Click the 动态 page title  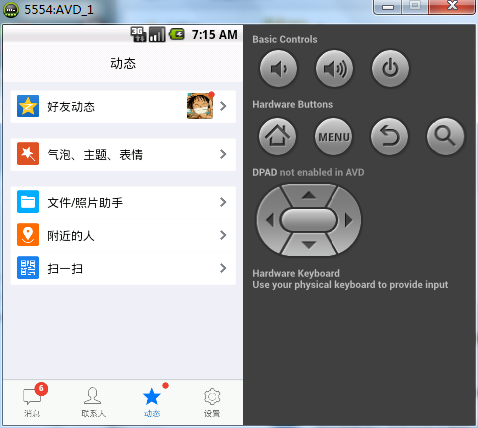click(x=123, y=63)
